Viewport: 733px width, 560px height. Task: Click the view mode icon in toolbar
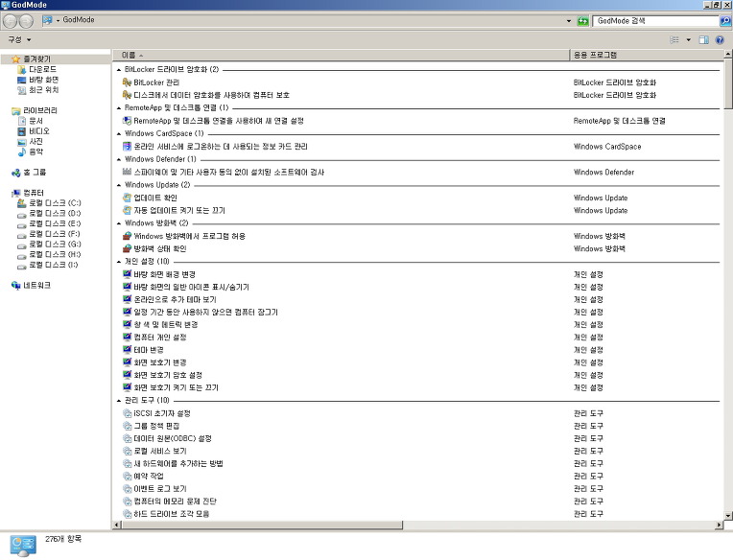click(x=674, y=40)
